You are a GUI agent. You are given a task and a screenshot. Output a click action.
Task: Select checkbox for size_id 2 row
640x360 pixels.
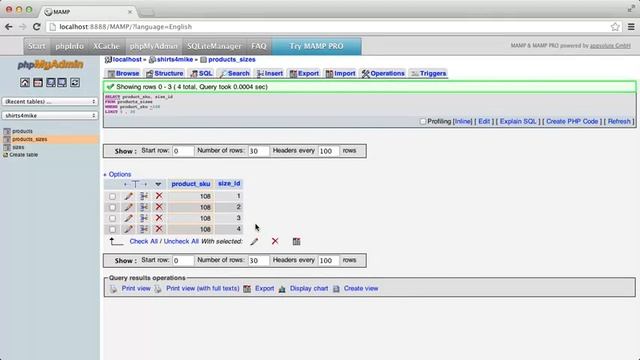click(112, 208)
